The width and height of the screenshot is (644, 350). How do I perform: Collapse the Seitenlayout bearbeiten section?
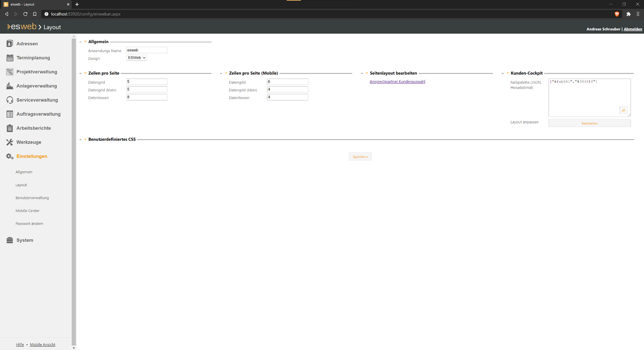click(x=367, y=73)
